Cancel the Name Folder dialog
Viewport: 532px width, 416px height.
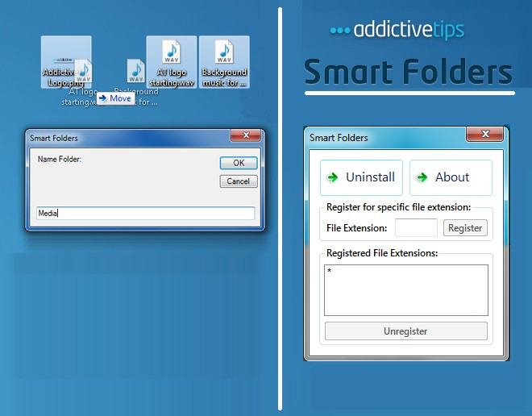(x=239, y=181)
